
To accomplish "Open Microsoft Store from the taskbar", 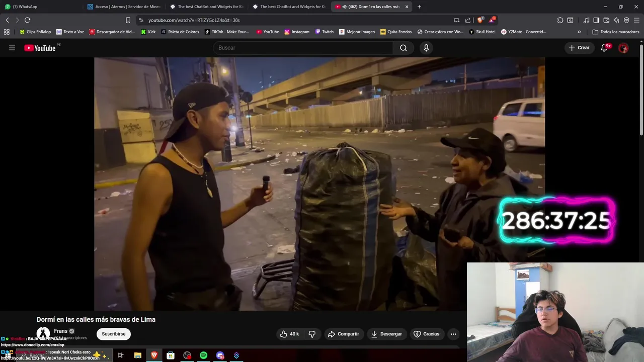I will tap(171, 355).
